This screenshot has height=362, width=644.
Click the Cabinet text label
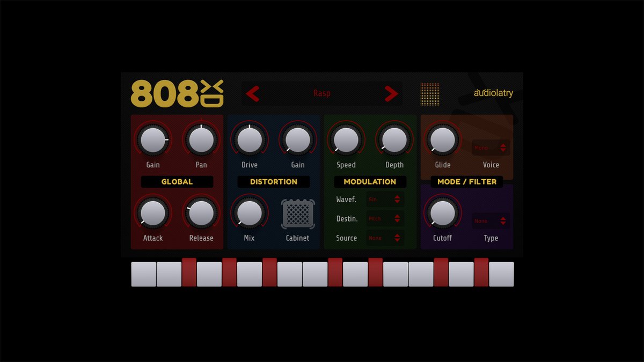[x=297, y=238]
